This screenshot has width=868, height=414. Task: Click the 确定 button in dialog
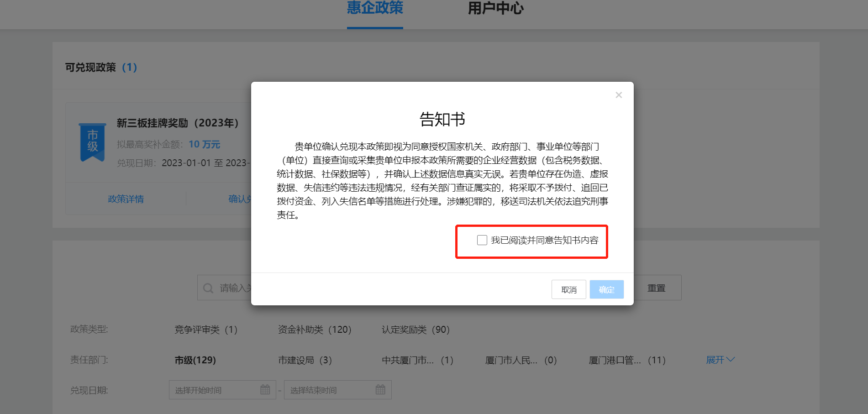[x=606, y=289]
